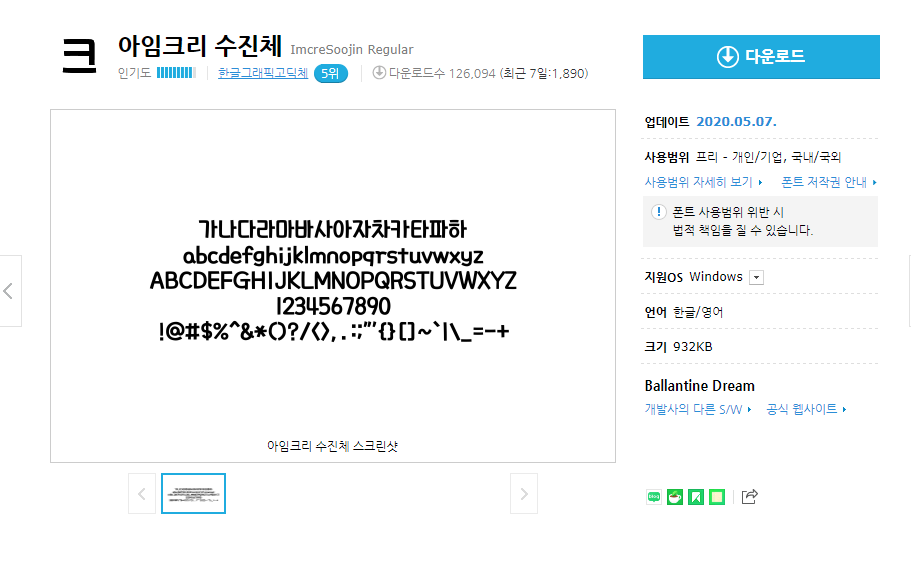Open 개발사의 다른 S/W link
The width and height of the screenshot is (911, 564).
pos(698,409)
